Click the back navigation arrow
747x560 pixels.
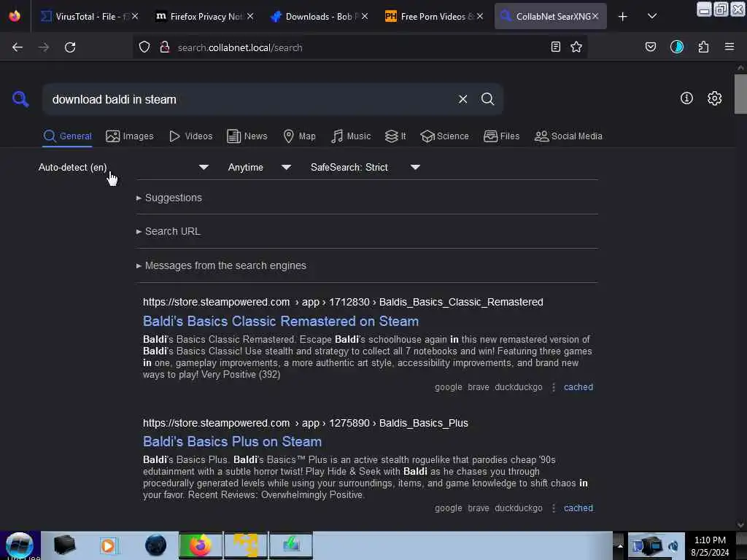[x=18, y=47]
